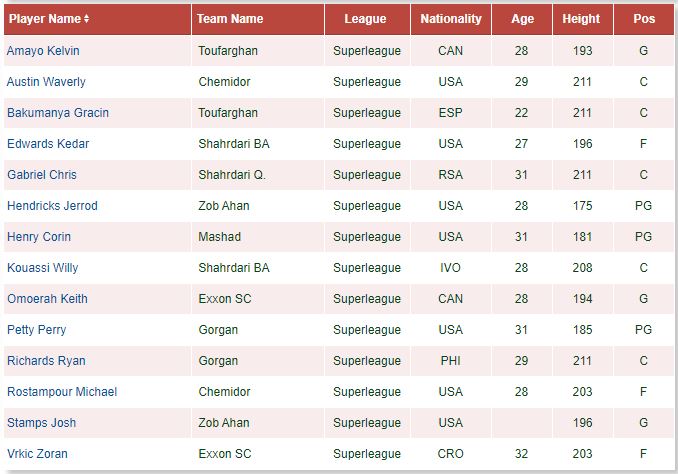Click the Pos column header
The height and width of the screenshot is (474, 678).
[644, 19]
